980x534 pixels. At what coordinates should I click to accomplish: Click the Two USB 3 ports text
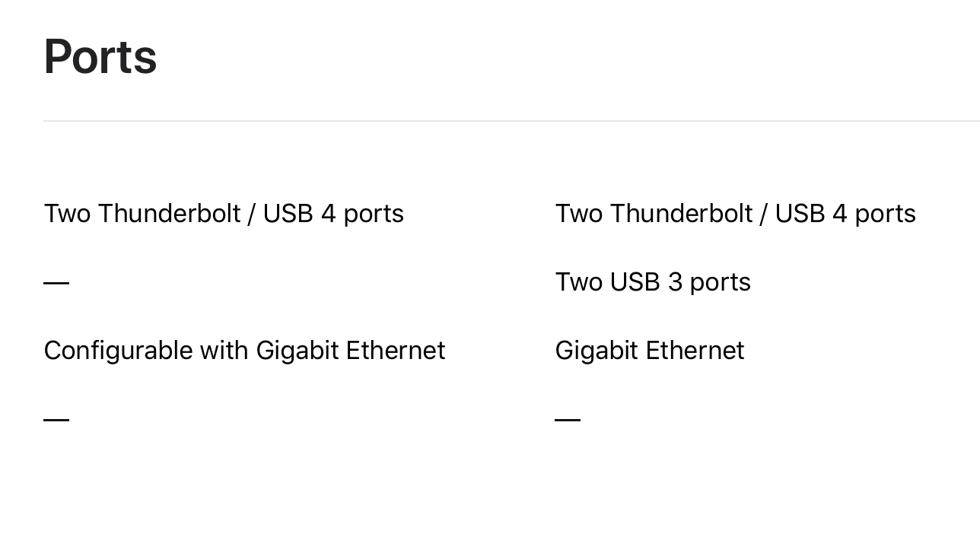(x=653, y=282)
